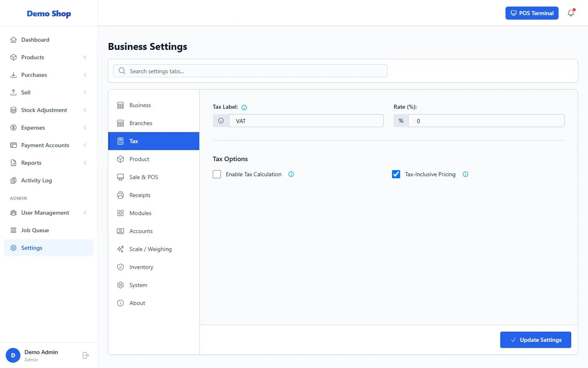Open the Activity Log page
This screenshot has width=588, height=368.
[49, 180]
